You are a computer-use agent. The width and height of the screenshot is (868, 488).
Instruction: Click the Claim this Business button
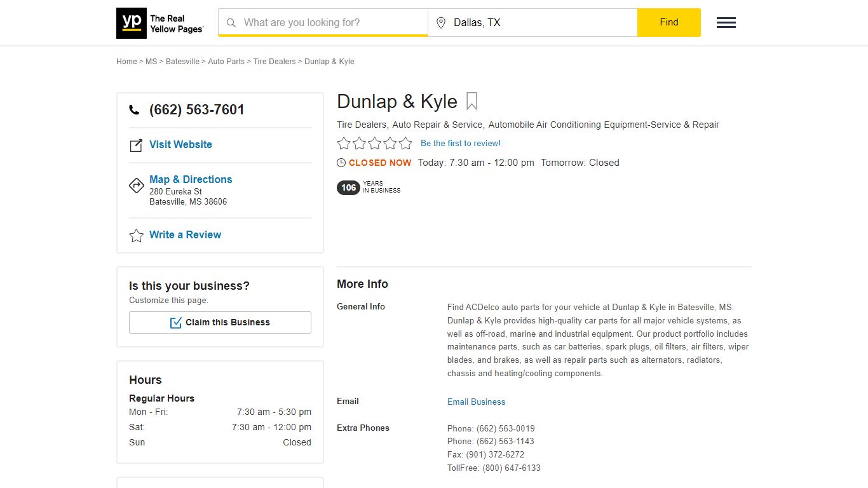220,322
